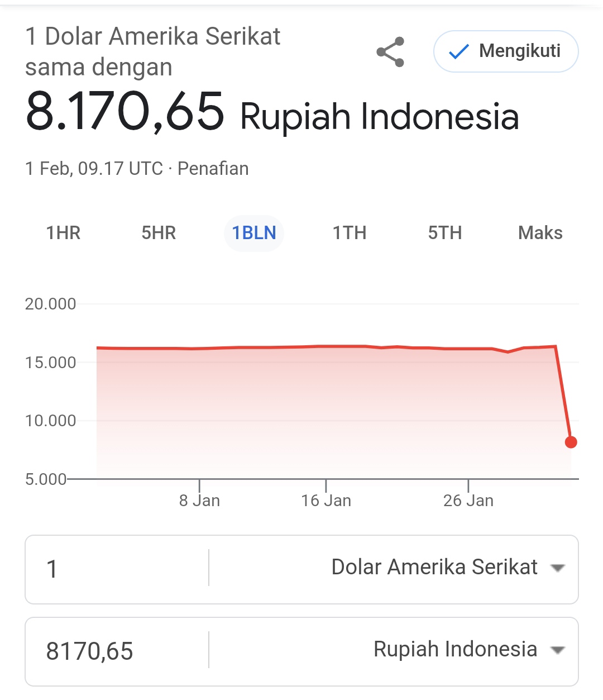Open the Penafian disclaimer link

coord(213,169)
